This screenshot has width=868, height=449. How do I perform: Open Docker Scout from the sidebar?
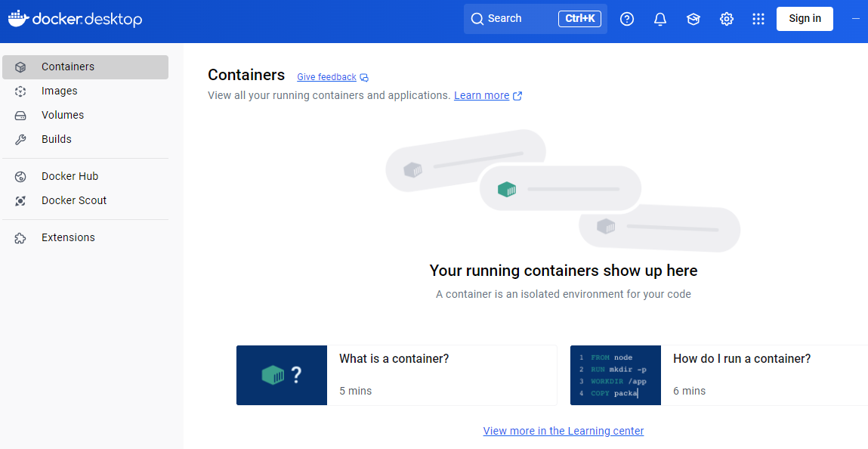click(x=85, y=201)
